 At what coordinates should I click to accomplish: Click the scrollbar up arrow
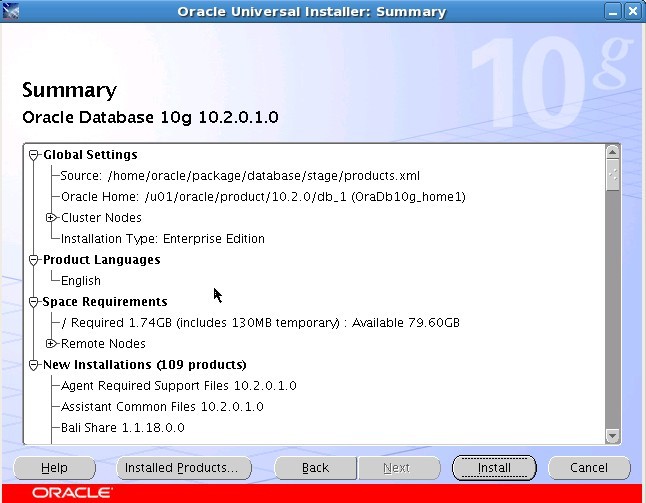click(613, 152)
